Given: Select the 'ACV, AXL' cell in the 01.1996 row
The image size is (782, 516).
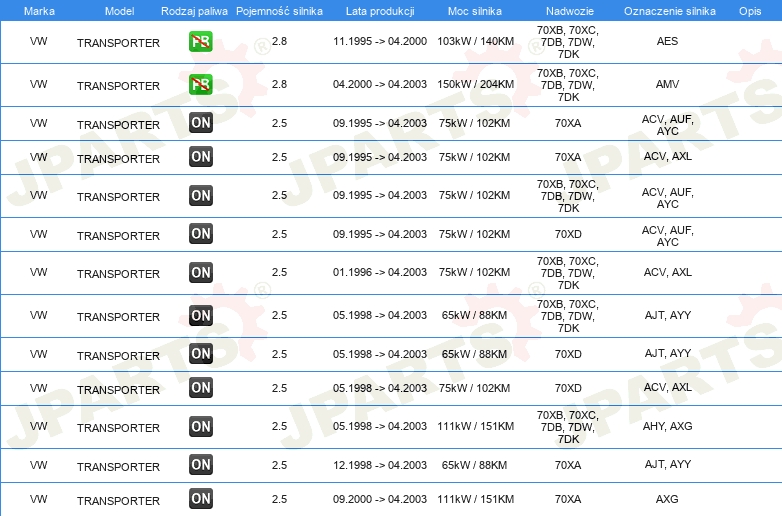Looking at the screenshot, I should tap(667, 272).
